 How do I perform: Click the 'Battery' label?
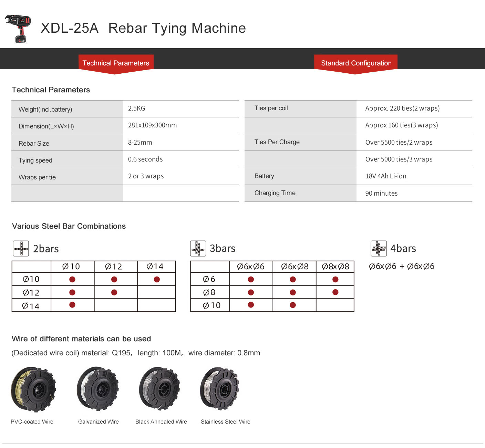(x=264, y=176)
